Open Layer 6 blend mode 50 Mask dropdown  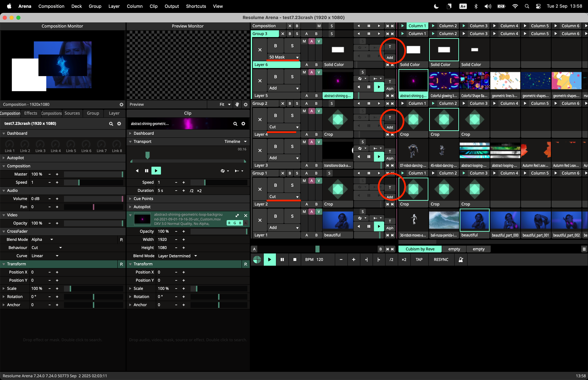click(x=283, y=57)
